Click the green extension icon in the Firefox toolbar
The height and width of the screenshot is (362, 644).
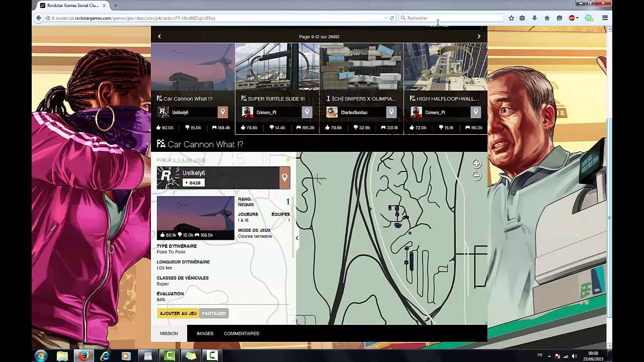coord(589,18)
